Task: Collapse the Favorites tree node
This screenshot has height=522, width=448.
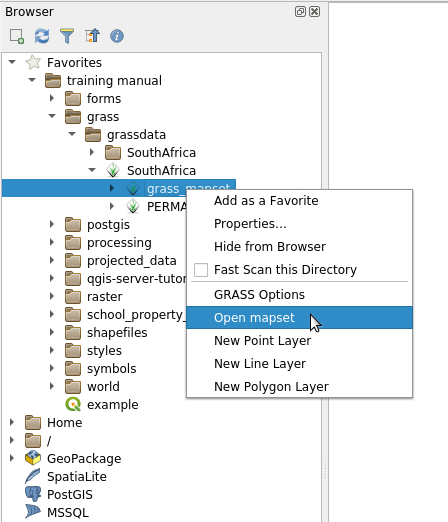Action: click(12, 62)
